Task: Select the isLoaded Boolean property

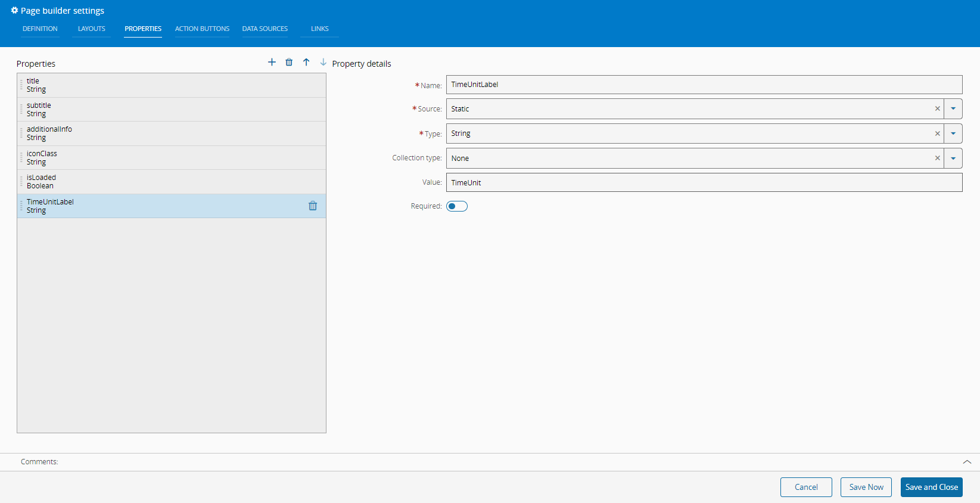Action: pos(171,182)
